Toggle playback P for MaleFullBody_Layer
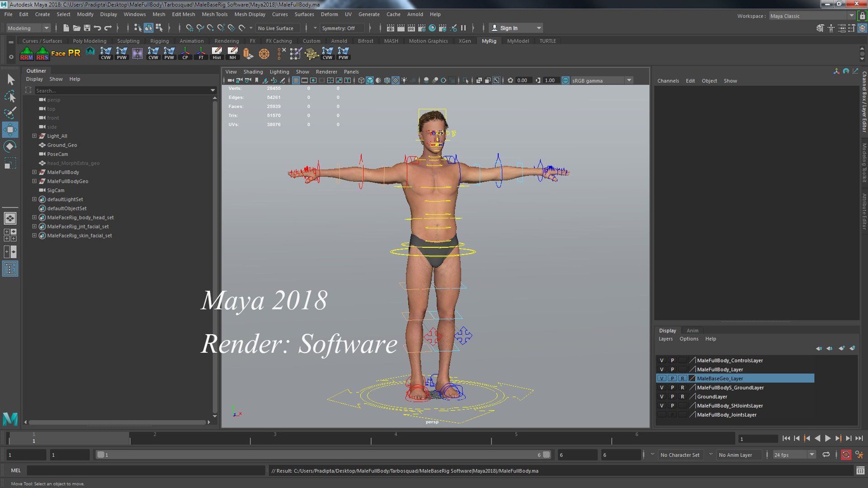The image size is (868, 488). pos(672,370)
